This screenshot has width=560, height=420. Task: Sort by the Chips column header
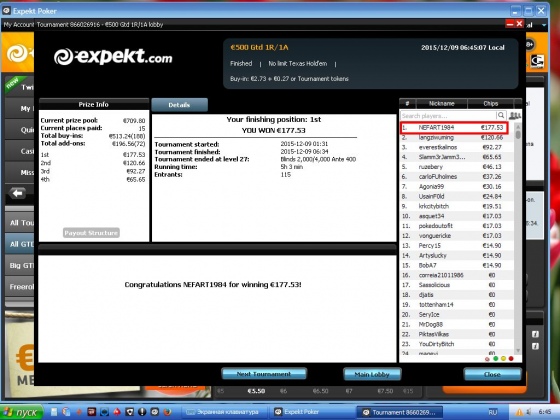pos(490,104)
